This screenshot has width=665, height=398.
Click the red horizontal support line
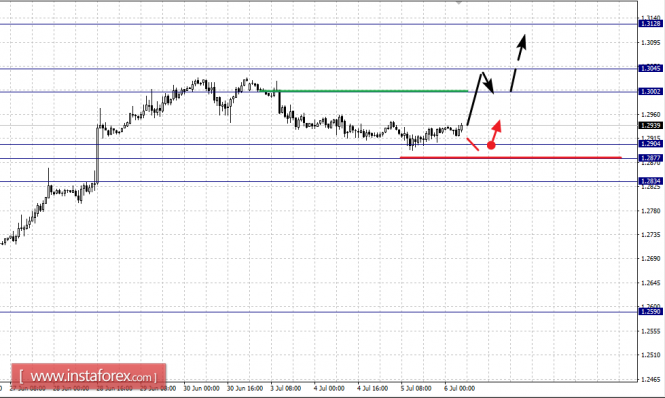pos(511,157)
